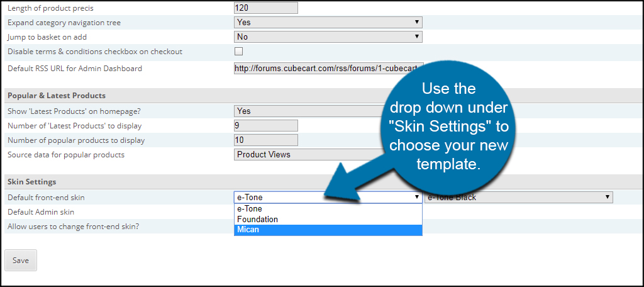
Task: Select the number of popular products field
Action: (x=265, y=140)
